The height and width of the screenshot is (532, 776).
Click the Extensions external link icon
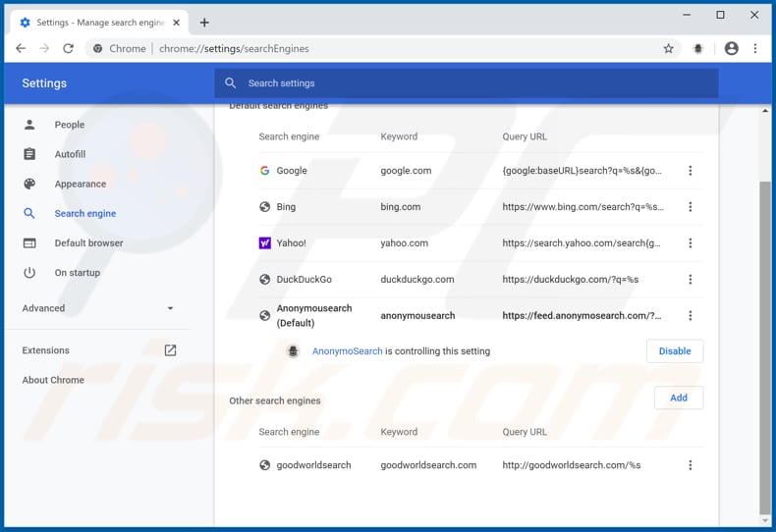pyautogui.click(x=170, y=350)
